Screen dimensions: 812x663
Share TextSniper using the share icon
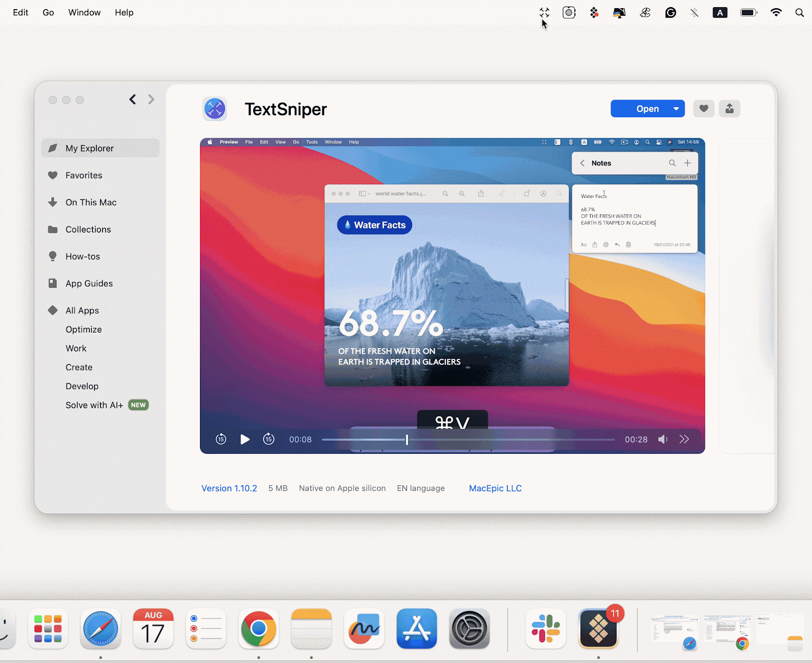coord(729,109)
